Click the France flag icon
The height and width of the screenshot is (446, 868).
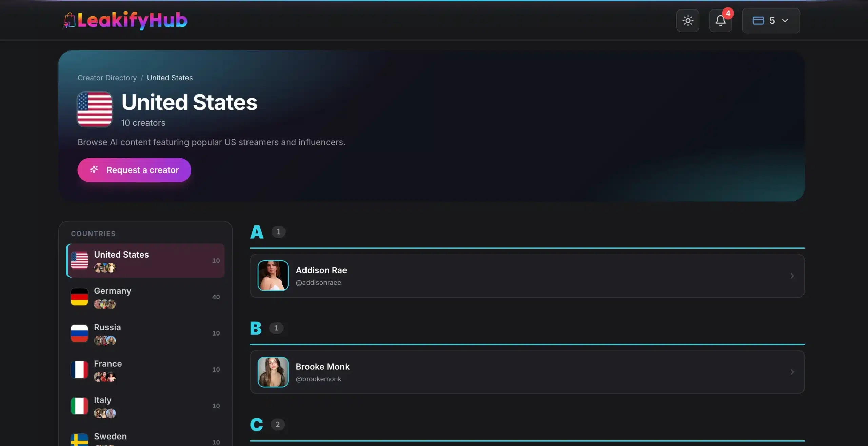coord(79,369)
